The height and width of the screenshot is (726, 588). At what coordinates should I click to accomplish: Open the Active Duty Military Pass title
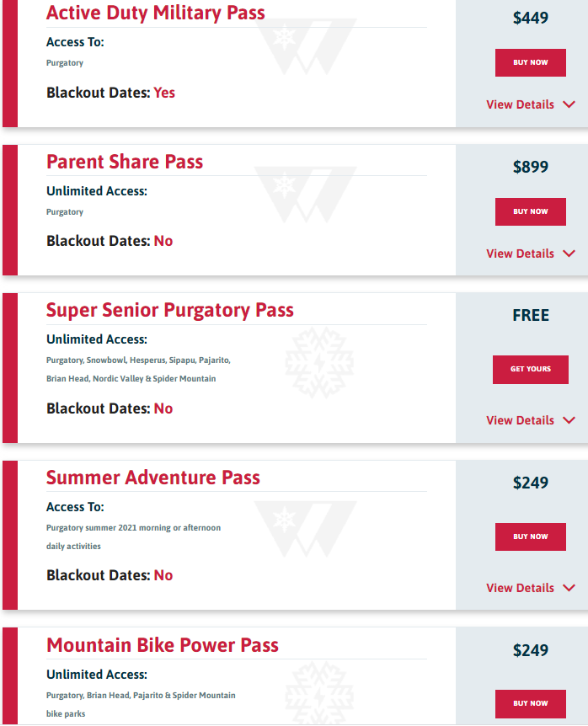click(x=155, y=13)
